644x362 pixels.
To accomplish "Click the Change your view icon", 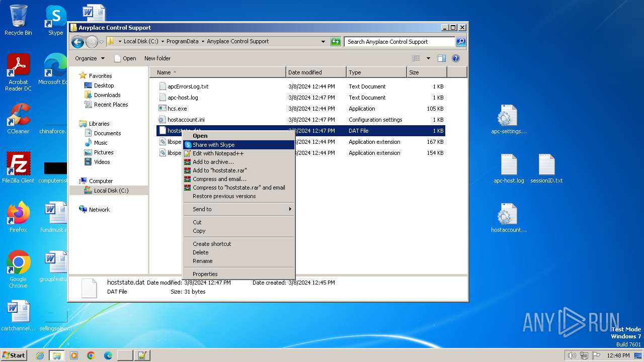I will tap(416, 58).
